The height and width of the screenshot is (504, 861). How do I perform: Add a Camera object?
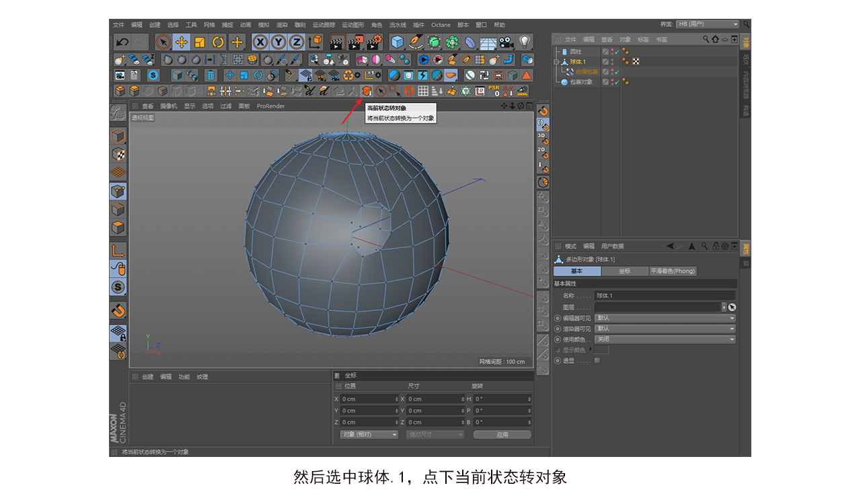(507, 42)
